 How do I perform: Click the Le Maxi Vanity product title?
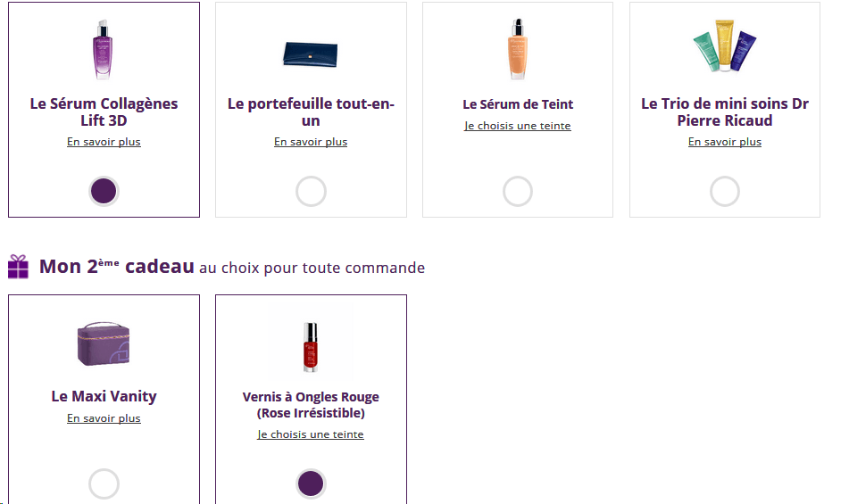pos(104,397)
